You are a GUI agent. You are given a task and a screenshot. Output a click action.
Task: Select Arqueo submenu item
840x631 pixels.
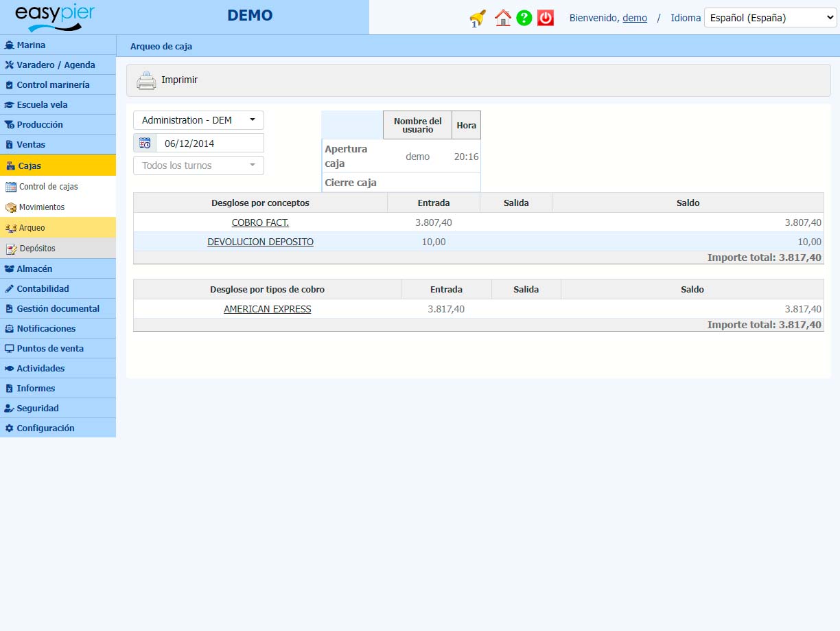(58, 228)
